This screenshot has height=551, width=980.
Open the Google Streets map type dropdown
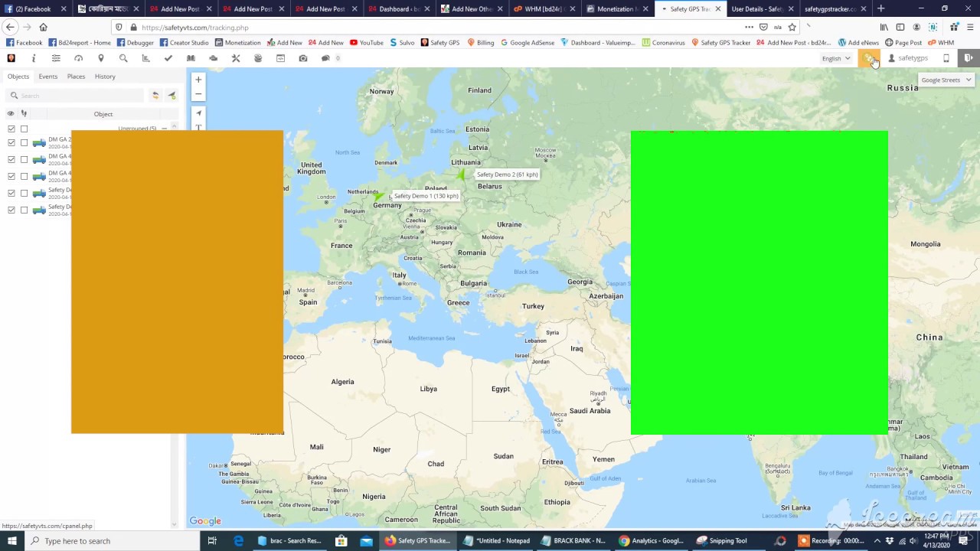[x=946, y=80]
